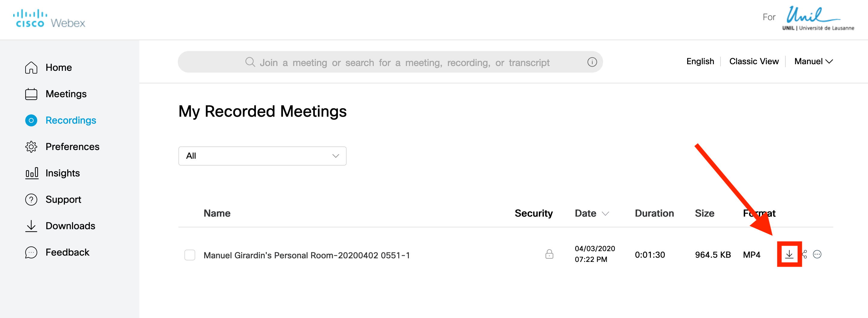Viewport: 868px width, 318px height.
Task: Download the recording with the download icon
Action: (789, 254)
